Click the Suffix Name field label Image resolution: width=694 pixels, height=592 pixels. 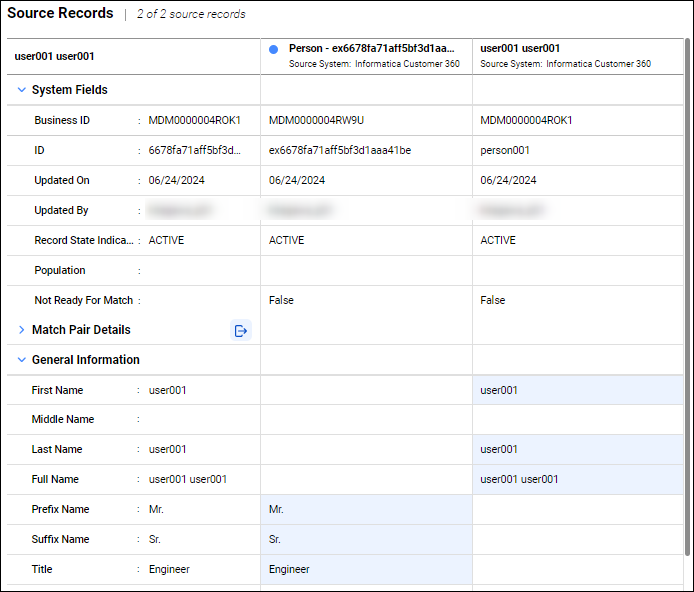coord(61,539)
